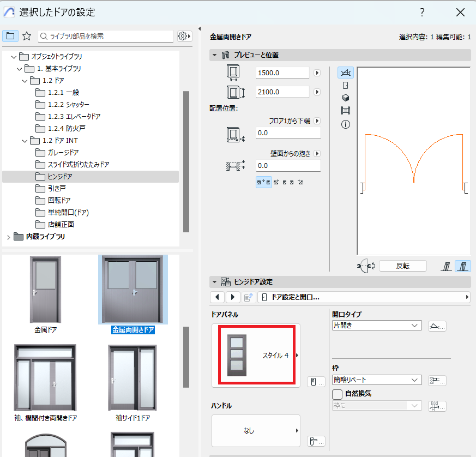476x457 pixels.
Task: Open ドア設定と開口 page selector
Action: click(364, 297)
